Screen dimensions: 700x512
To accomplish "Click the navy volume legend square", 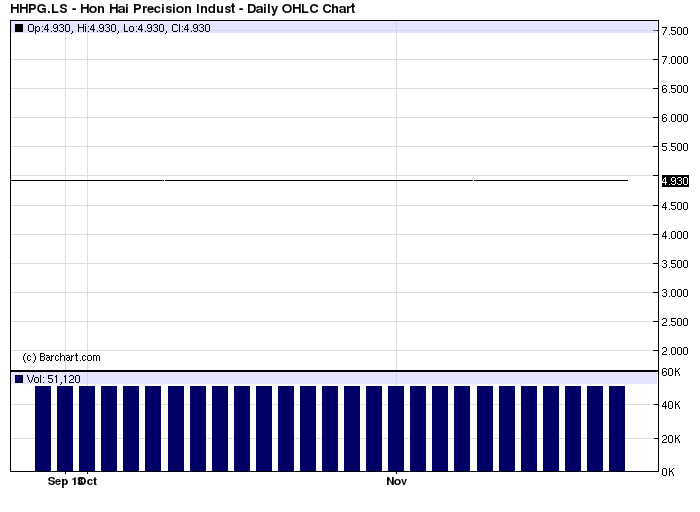I will 19,379.
